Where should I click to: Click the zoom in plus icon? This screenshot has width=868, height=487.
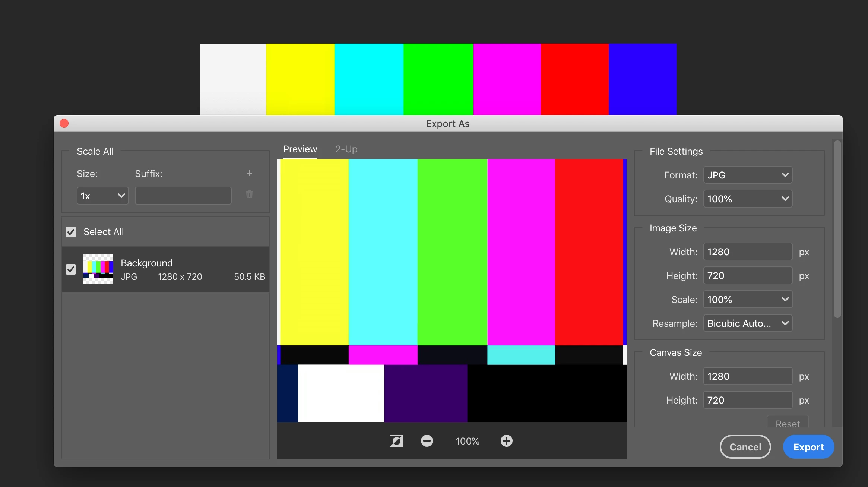pyautogui.click(x=506, y=441)
